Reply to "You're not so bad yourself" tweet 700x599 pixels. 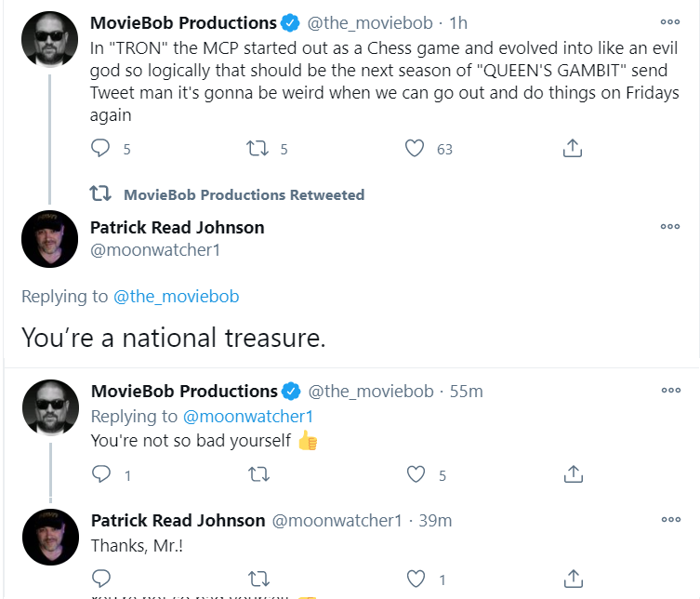tap(101, 474)
